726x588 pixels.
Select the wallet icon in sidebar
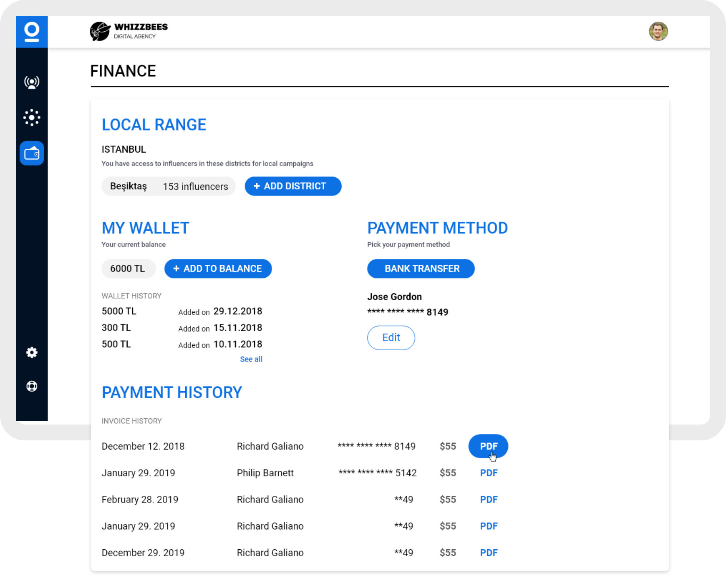pyautogui.click(x=32, y=153)
